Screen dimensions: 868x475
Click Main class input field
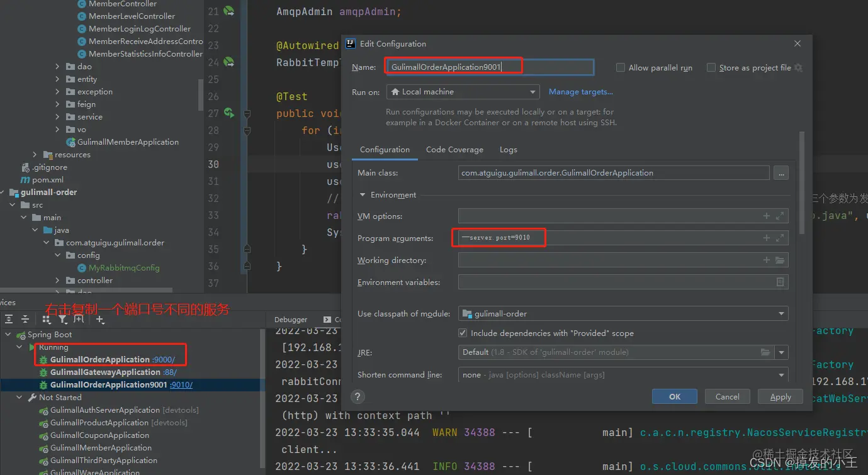pos(614,173)
